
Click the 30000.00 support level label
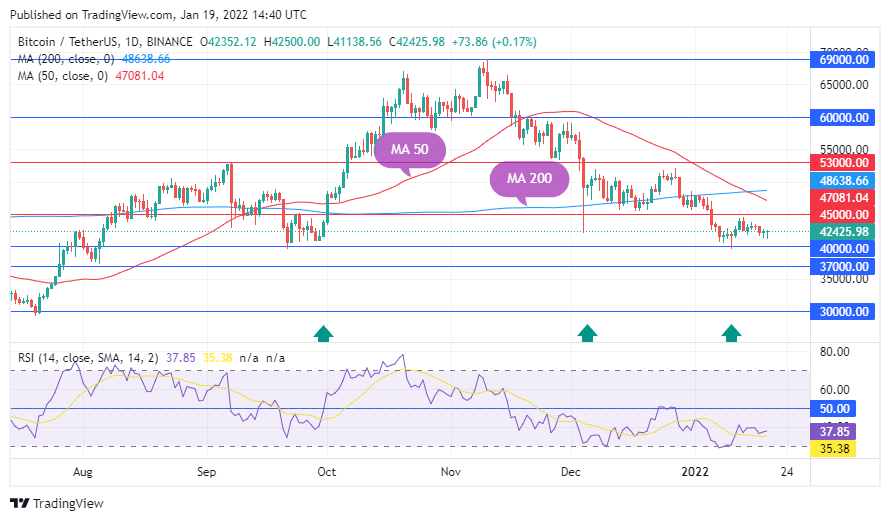coord(843,311)
